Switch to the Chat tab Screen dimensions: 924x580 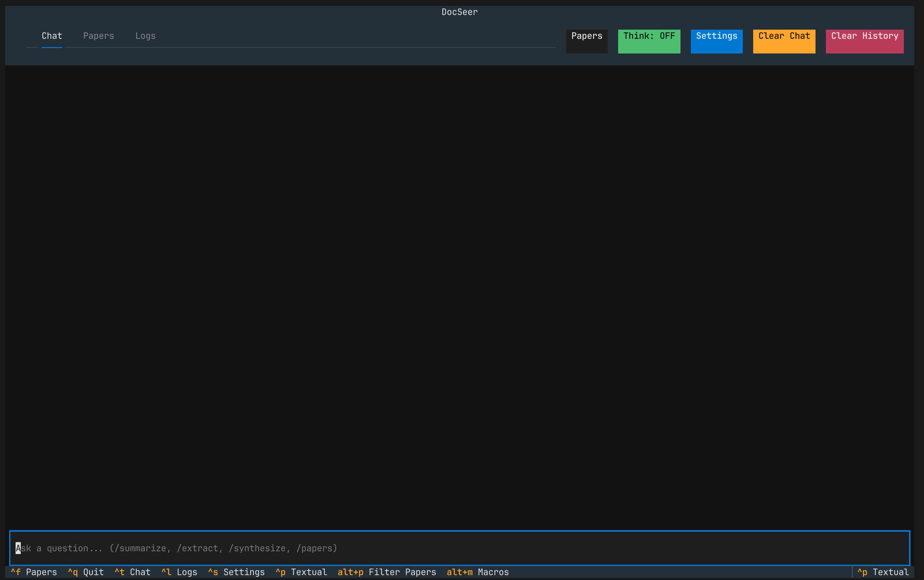[52, 36]
